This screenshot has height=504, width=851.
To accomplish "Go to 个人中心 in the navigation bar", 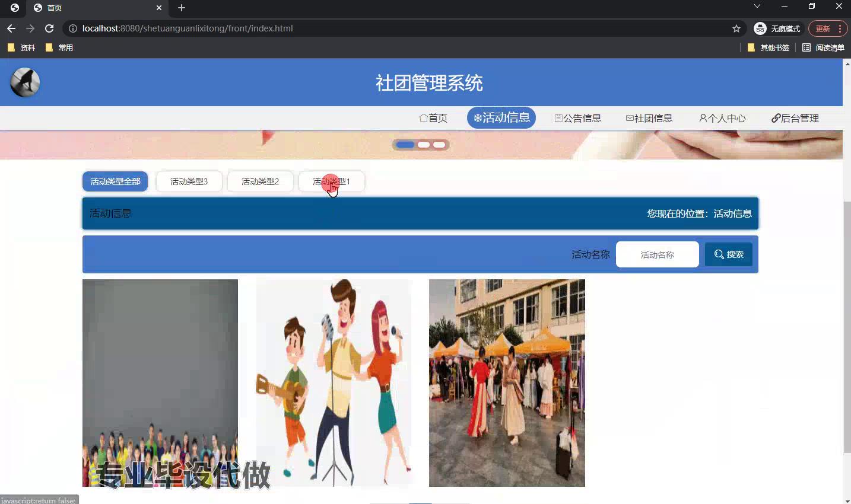I will [x=722, y=118].
